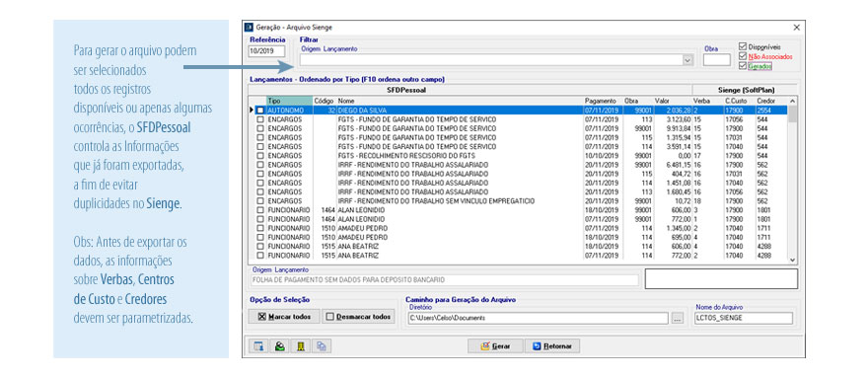Click Desmarcar todos button

pyautogui.click(x=358, y=317)
